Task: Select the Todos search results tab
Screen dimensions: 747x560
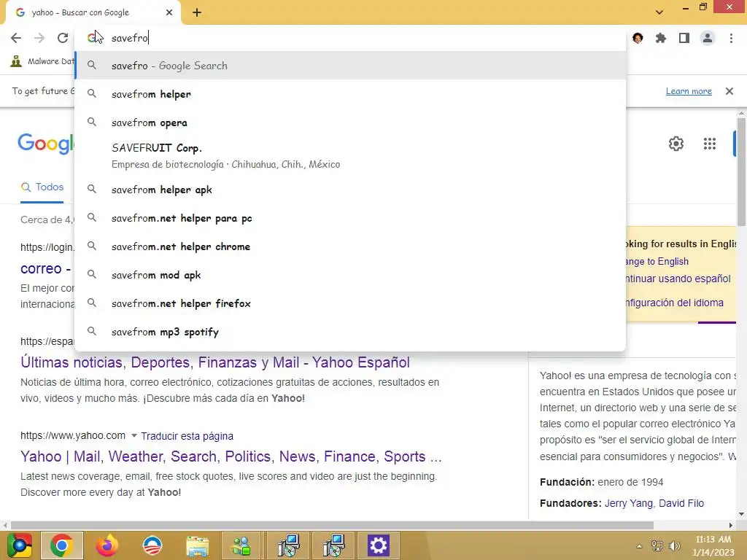Action: point(42,187)
